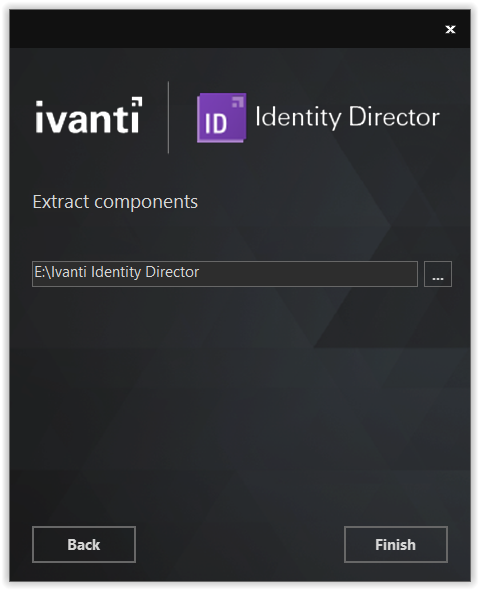Click the E:\Ivanti Identity Director path text

(117, 272)
